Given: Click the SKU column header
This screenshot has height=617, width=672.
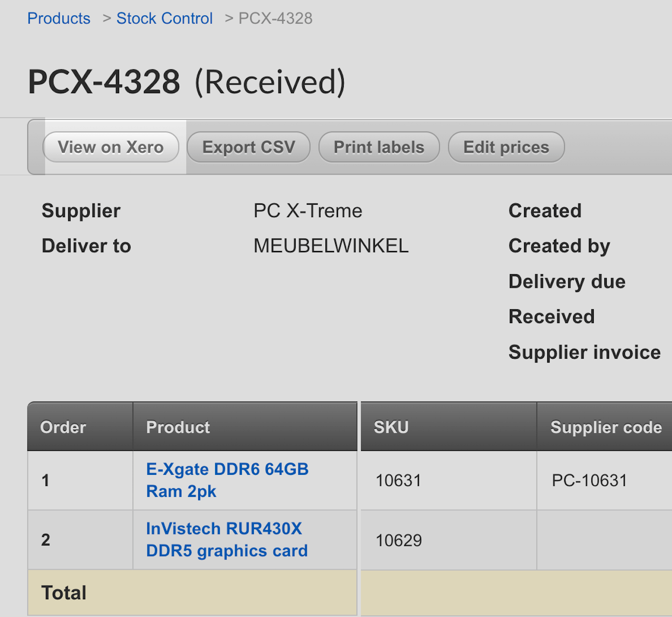Looking at the screenshot, I should point(391,427).
